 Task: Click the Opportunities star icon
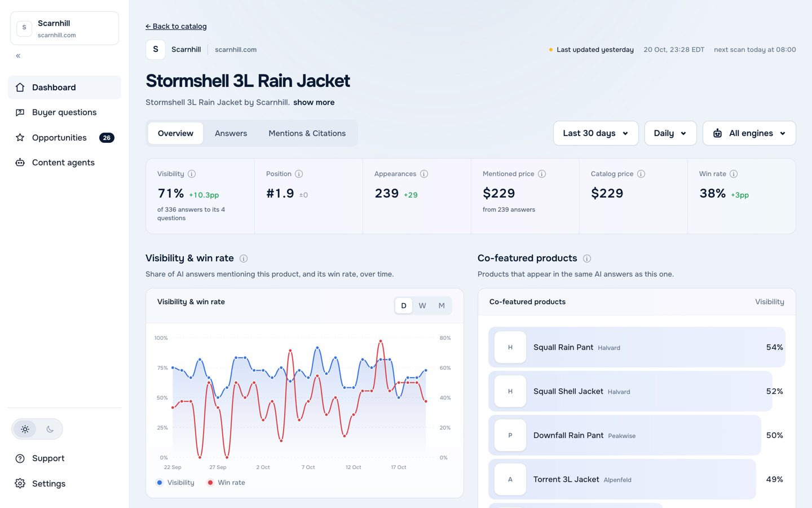(x=20, y=138)
